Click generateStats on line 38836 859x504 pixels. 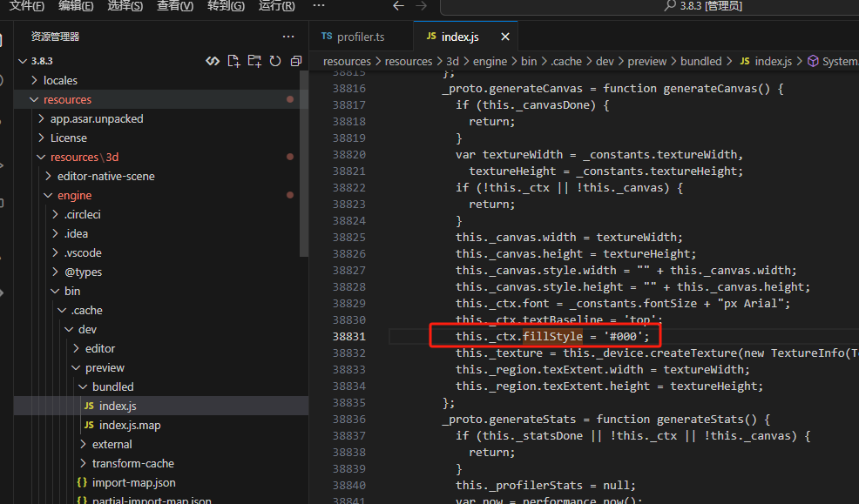tap(532, 420)
